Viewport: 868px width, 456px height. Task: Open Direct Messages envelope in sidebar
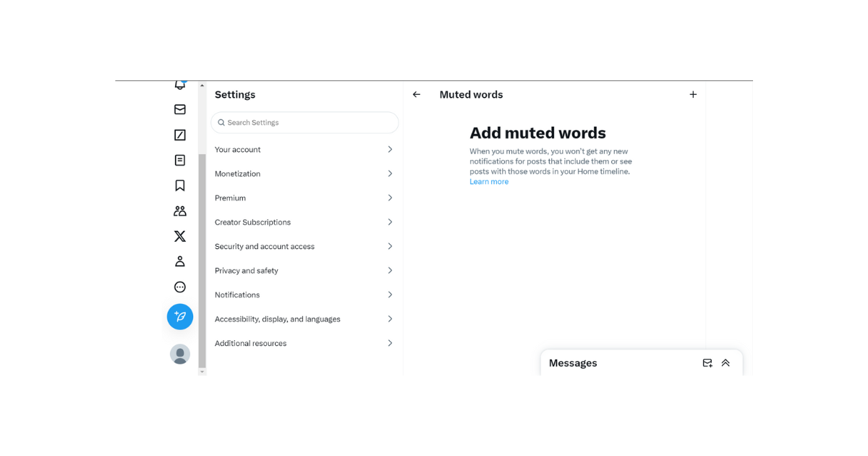coord(180,109)
